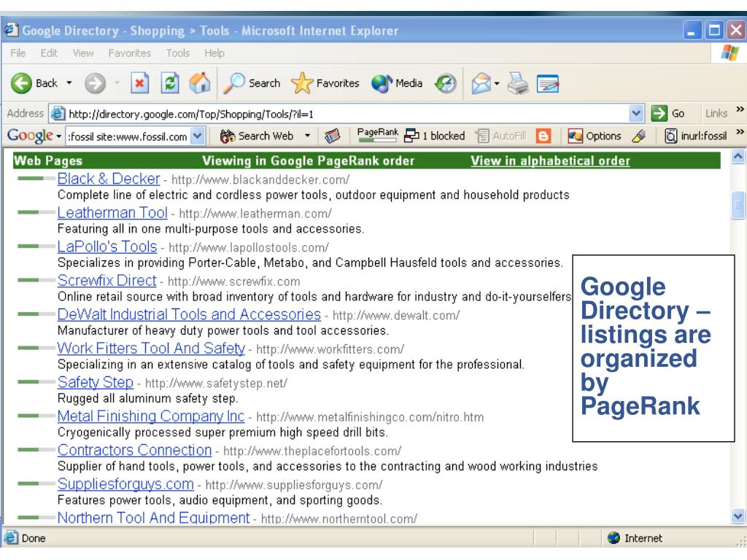
Task: Click in the Address URL field
Action: coord(348,114)
